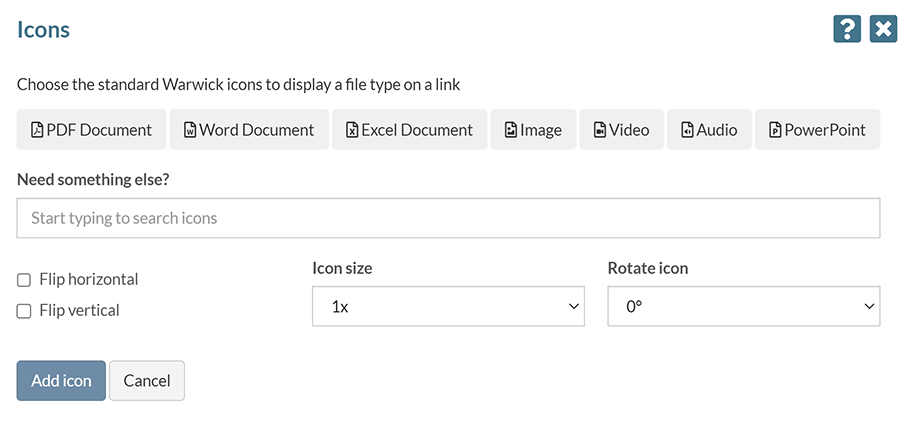Pick the Excel Document file icon
The image size is (914, 435).
pos(409,130)
